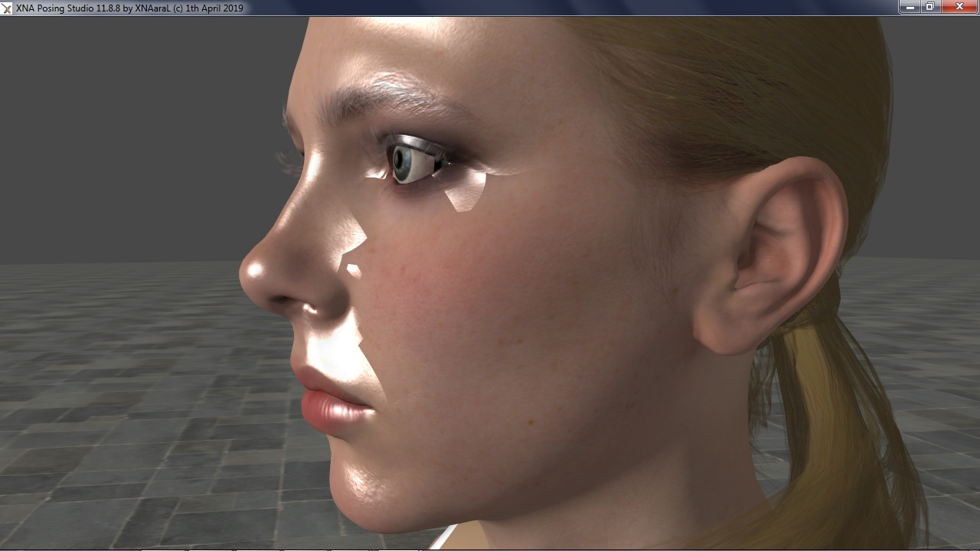This screenshot has width=980, height=551.
Task: Click the XNA Posing Studio title bar icon
Action: coord(7,8)
